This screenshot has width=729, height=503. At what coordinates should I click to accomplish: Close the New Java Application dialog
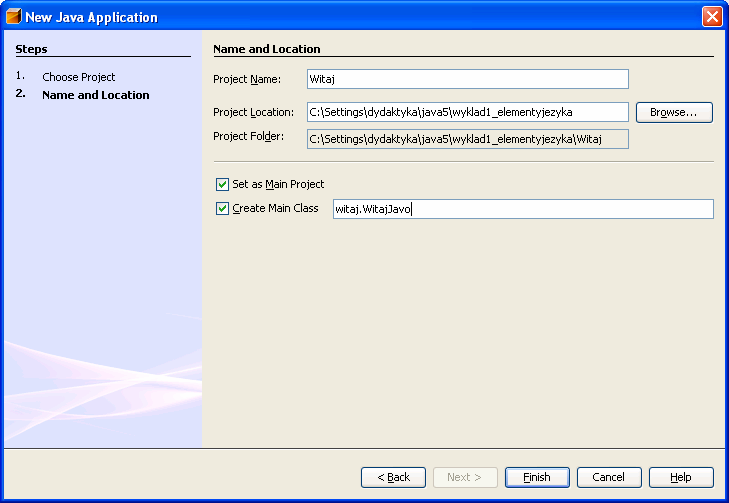tap(712, 17)
